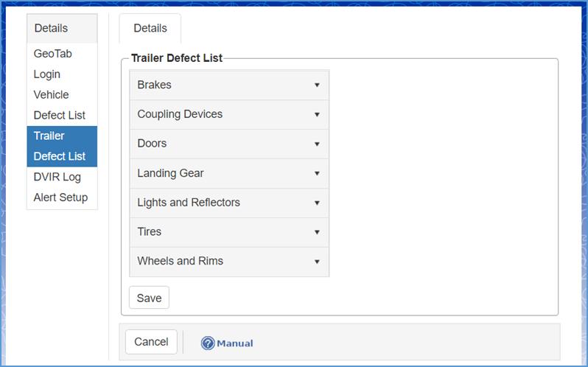Image resolution: width=588 pixels, height=367 pixels.
Task: Open the vehicle Defect List sidebar item
Action: (x=60, y=116)
